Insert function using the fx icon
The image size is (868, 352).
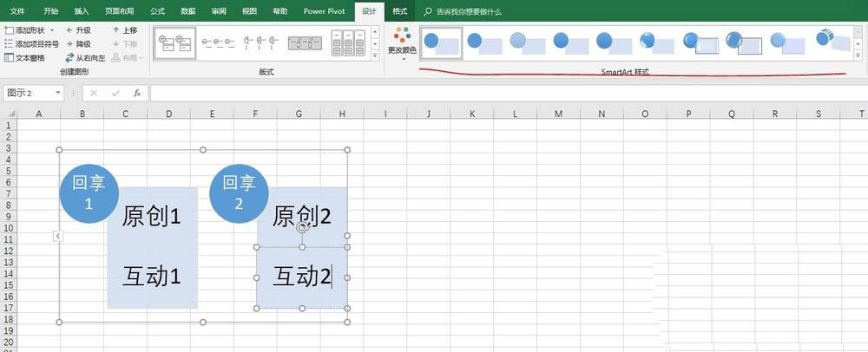pos(136,93)
